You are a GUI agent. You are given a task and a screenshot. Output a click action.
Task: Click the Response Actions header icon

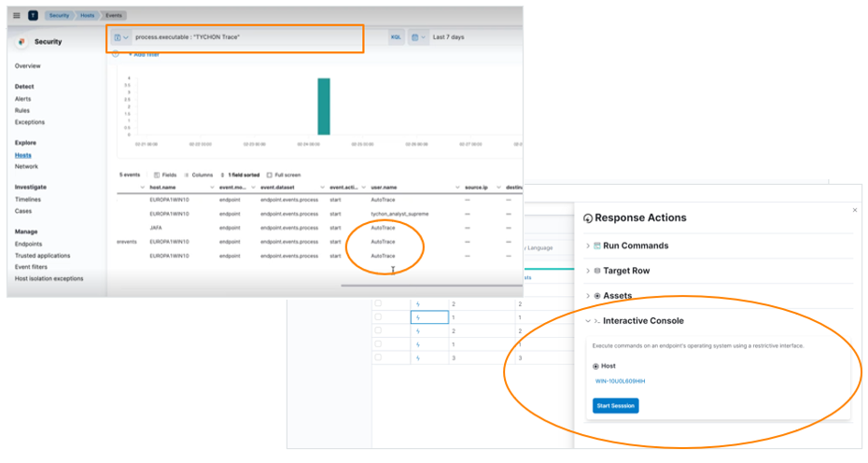(x=588, y=218)
